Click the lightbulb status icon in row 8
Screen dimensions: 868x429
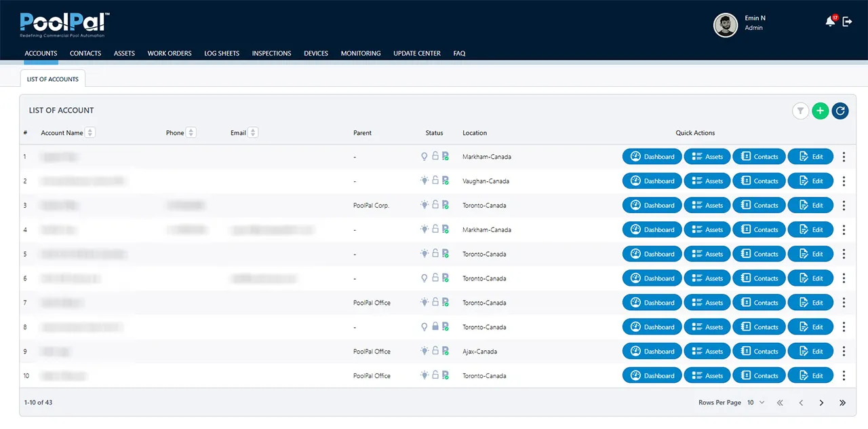coord(425,327)
